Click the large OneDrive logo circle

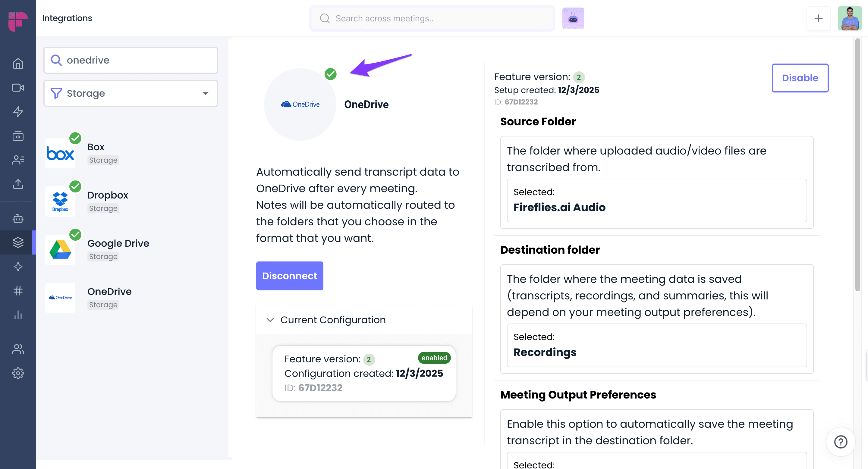point(300,104)
